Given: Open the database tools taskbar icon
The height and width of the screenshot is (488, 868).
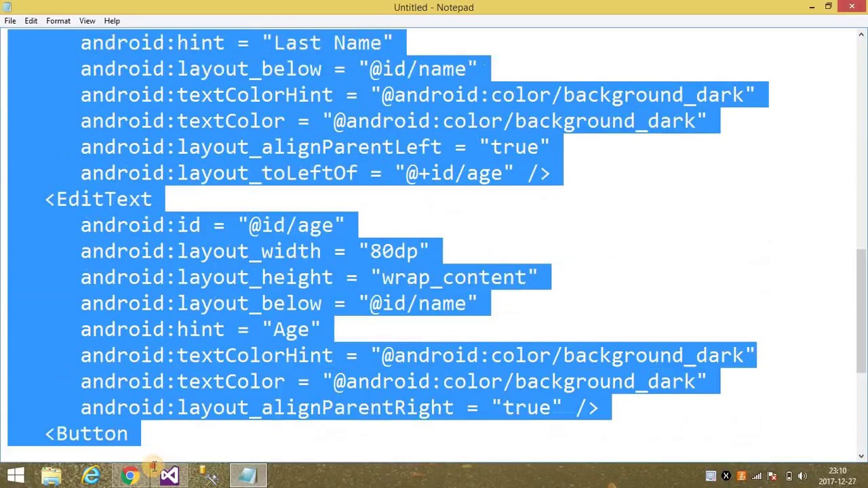Looking at the screenshot, I should 208,476.
